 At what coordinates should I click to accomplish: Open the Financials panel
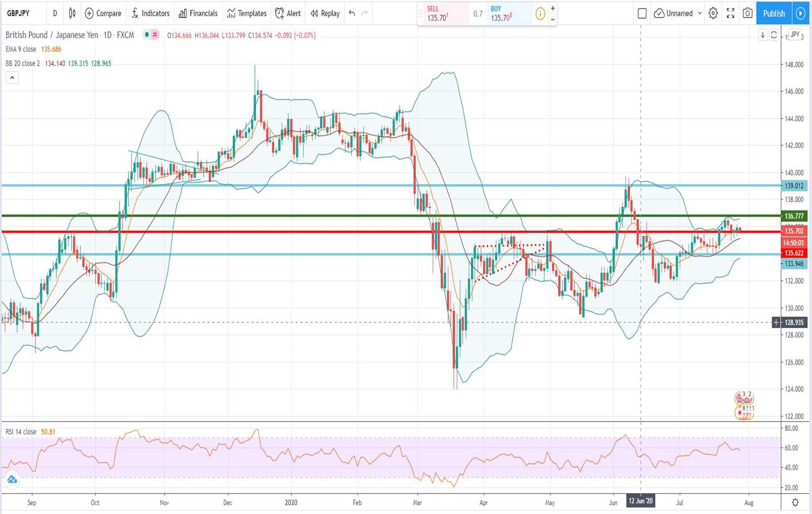click(x=198, y=14)
